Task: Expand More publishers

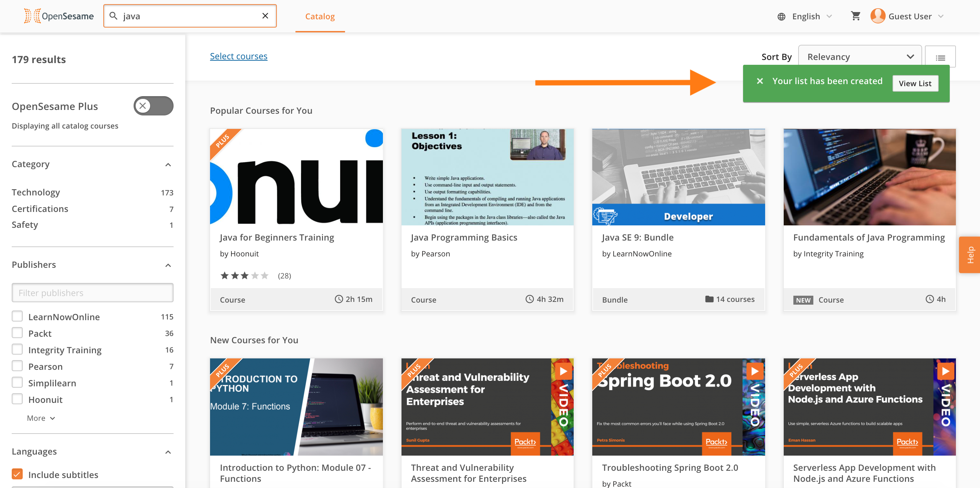Action: click(41, 418)
